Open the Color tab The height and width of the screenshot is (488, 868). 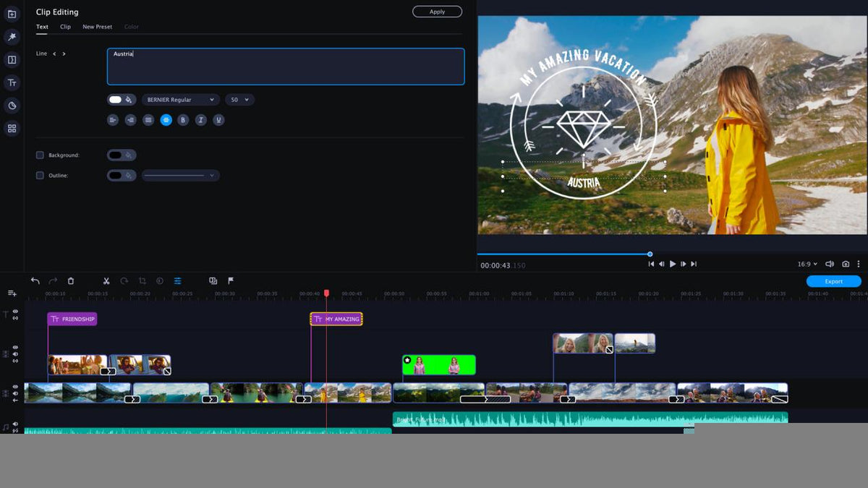[x=131, y=27]
